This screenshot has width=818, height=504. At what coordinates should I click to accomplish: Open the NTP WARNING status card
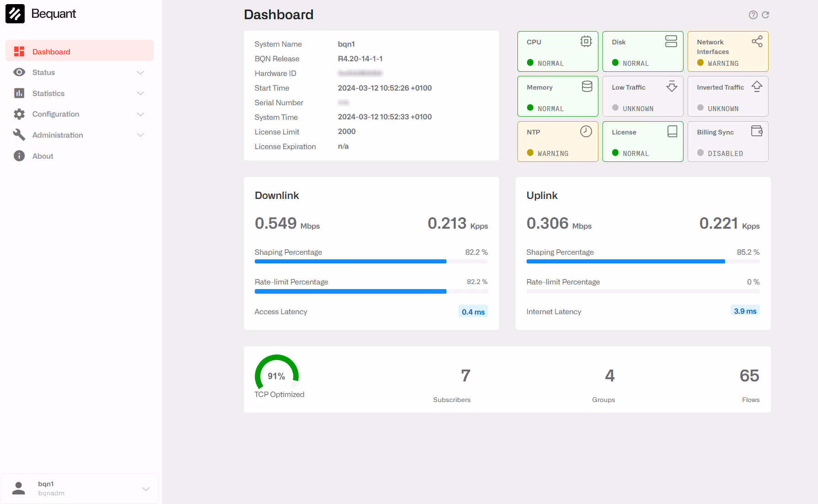558,141
